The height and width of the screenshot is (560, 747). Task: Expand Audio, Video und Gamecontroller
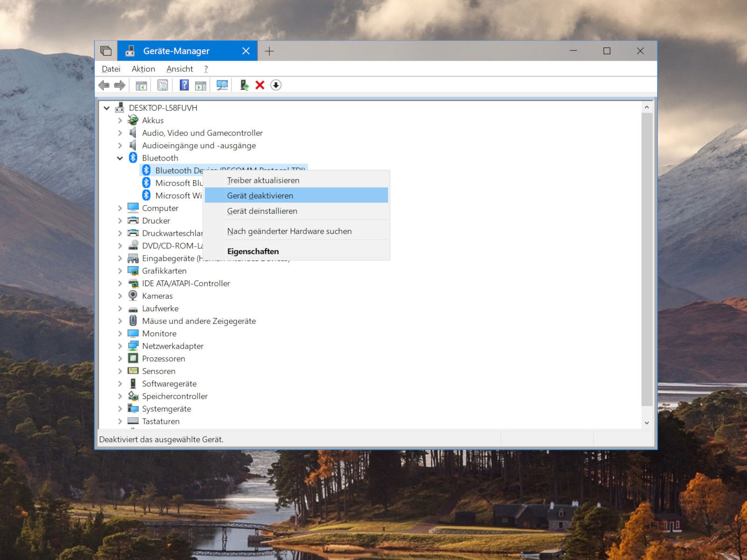pos(120,133)
